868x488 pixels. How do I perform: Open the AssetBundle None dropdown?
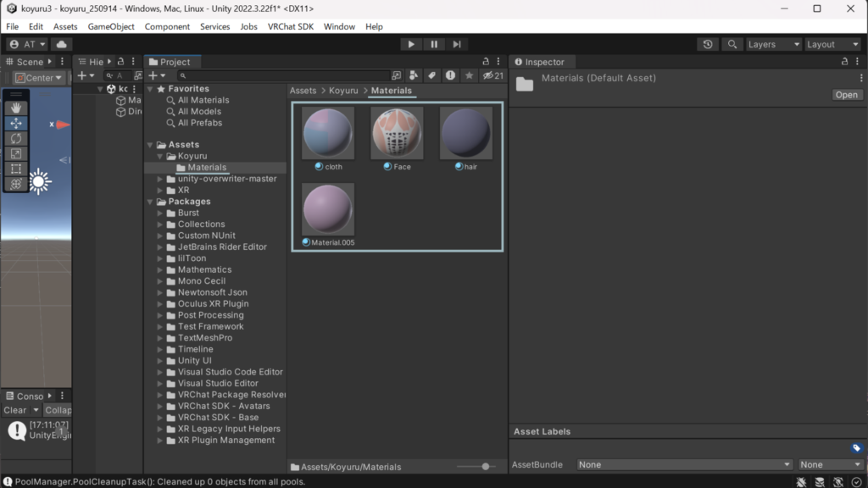click(684, 464)
